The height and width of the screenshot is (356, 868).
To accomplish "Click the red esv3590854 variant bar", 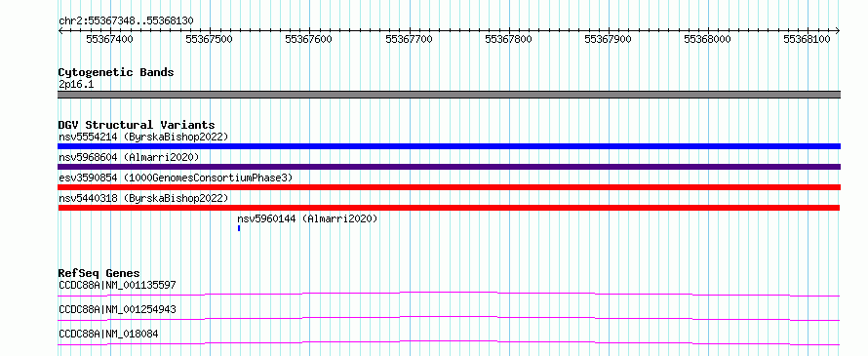I will point(449,187).
